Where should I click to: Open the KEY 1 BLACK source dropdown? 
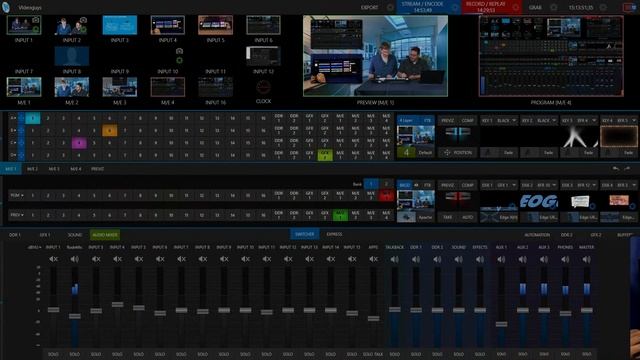point(513,121)
